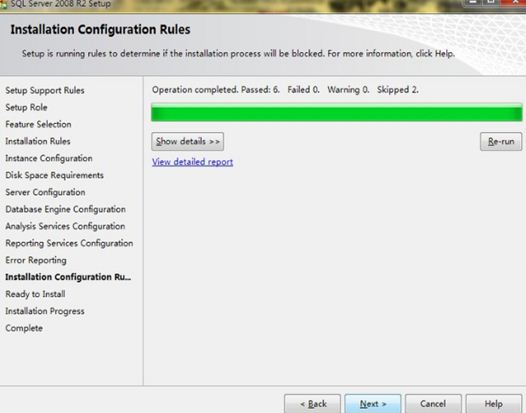526x413 pixels.
Task: Click the Show details button
Action: (x=188, y=142)
